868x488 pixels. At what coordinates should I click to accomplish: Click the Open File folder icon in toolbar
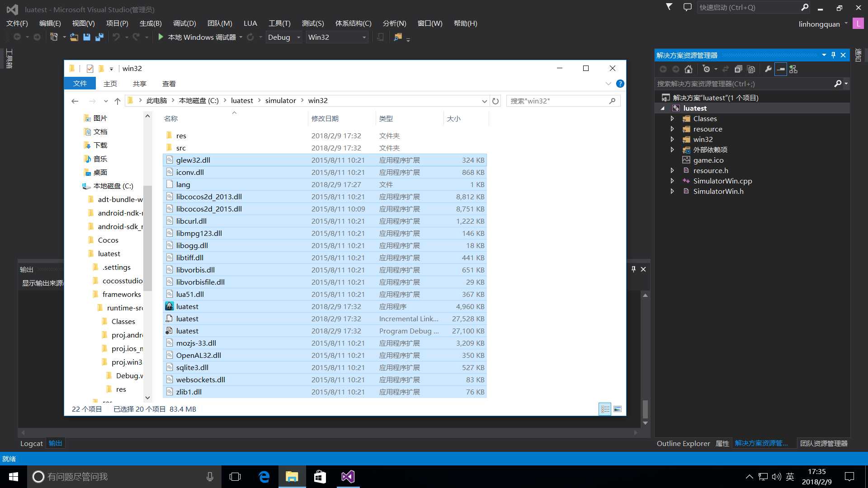pyautogui.click(x=74, y=37)
